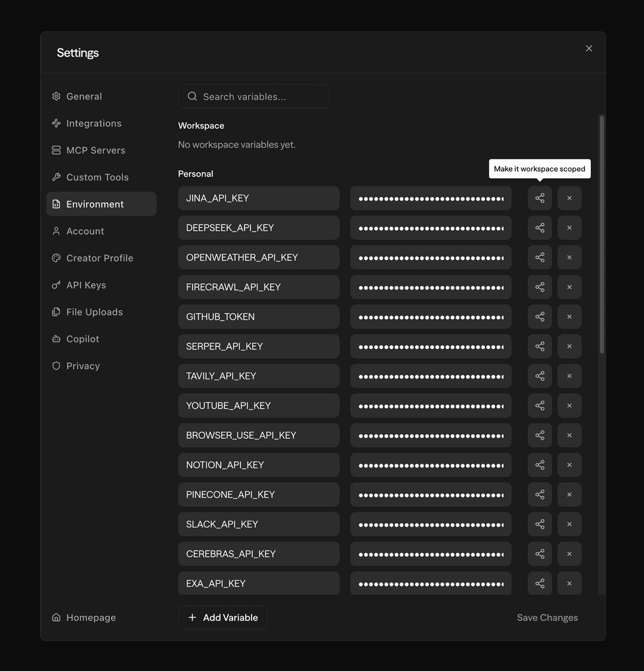This screenshot has width=644, height=671.
Task: Click Save Changes
Action: point(547,617)
